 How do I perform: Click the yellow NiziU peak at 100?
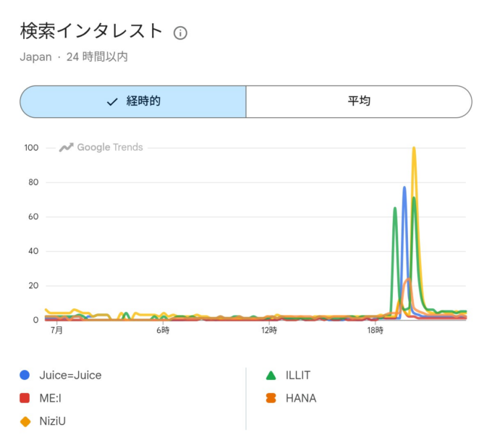pyautogui.click(x=414, y=148)
